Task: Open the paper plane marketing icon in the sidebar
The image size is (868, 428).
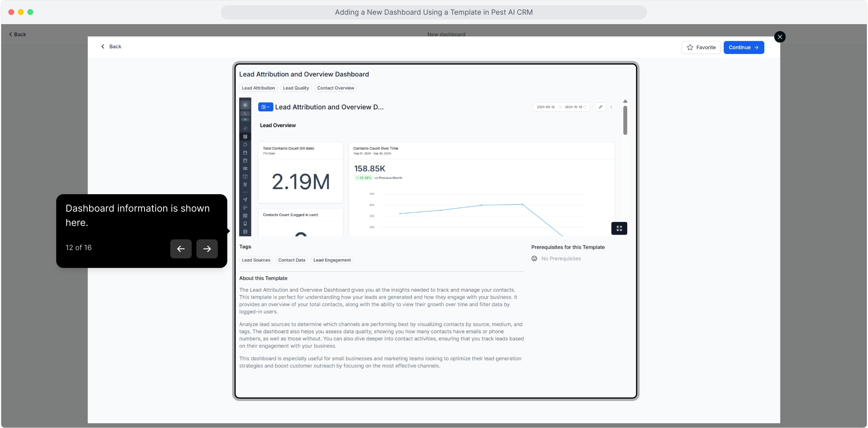Action: tap(245, 200)
